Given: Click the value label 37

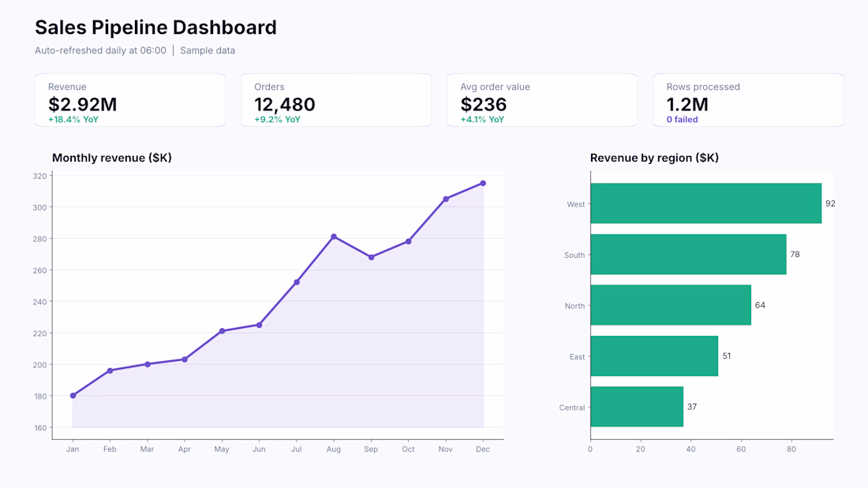Looking at the screenshot, I should [x=692, y=407].
